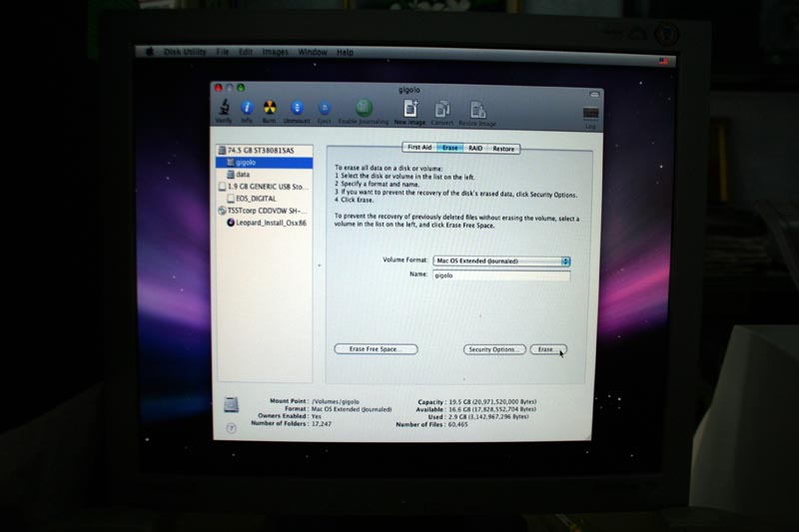Viewport: 799px width, 532px height.
Task: Open the Edit menu
Action: click(x=246, y=52)
